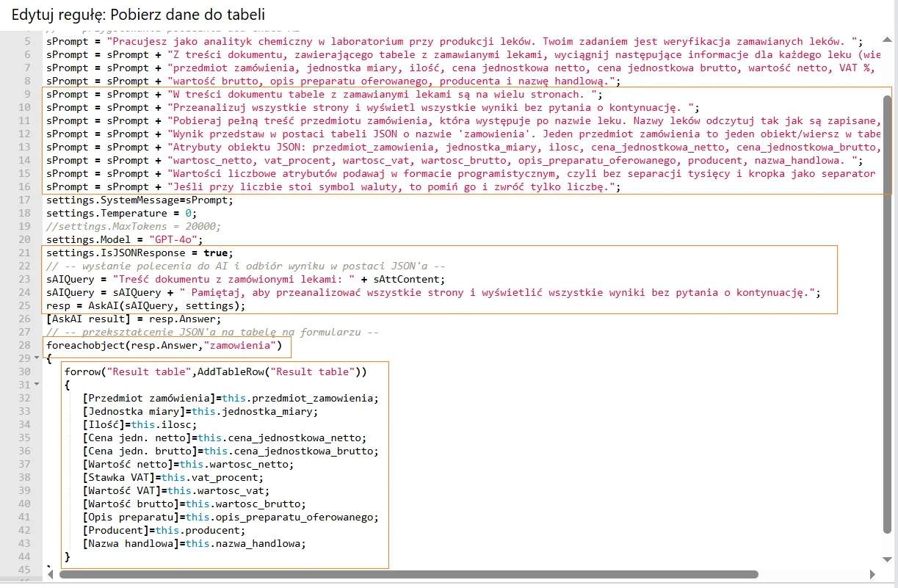Click the '// -- wysłanie polecenia do AI' comment

point(245,266)
